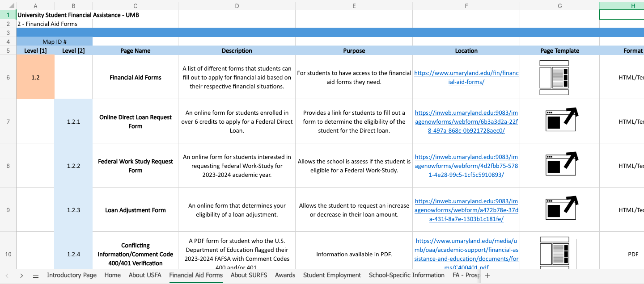
Task: Click the 'Location' header cell
Action: 466,50
